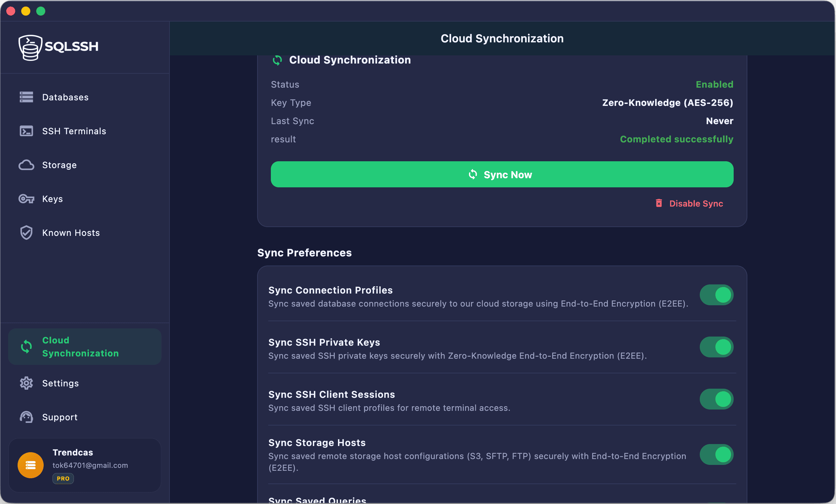The width and height of the screenshot is (836, 504).
Task: Click the Sync Preferences heading
Action: pos(304,253)
